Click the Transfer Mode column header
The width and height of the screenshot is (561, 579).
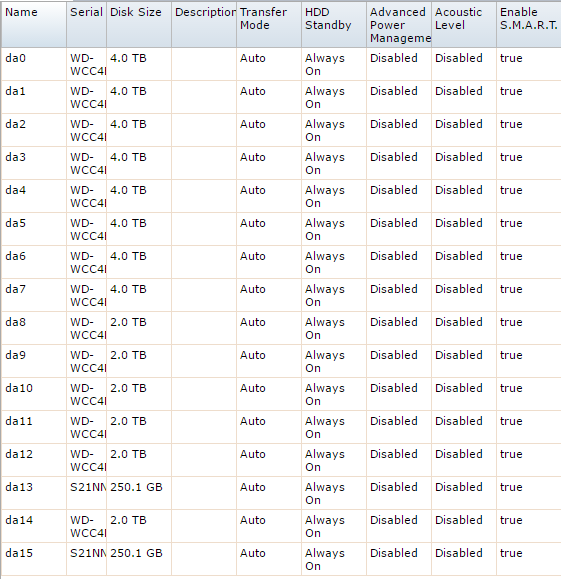tap(269, 25)
